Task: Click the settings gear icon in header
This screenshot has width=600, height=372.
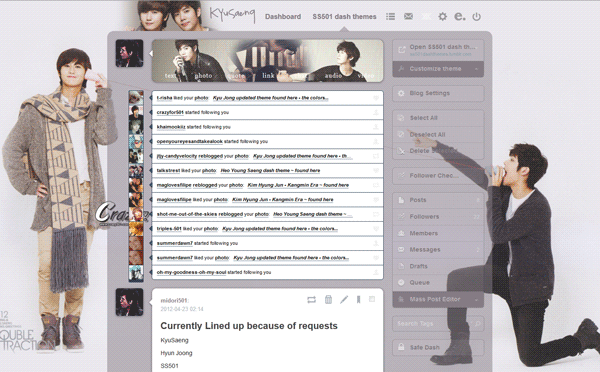Action: 442,16
